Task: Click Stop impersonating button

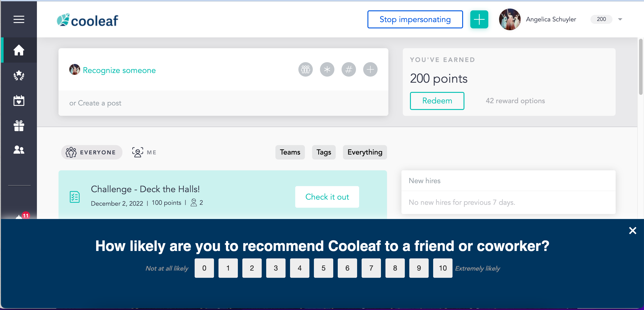Action: (x=415, y=19)
